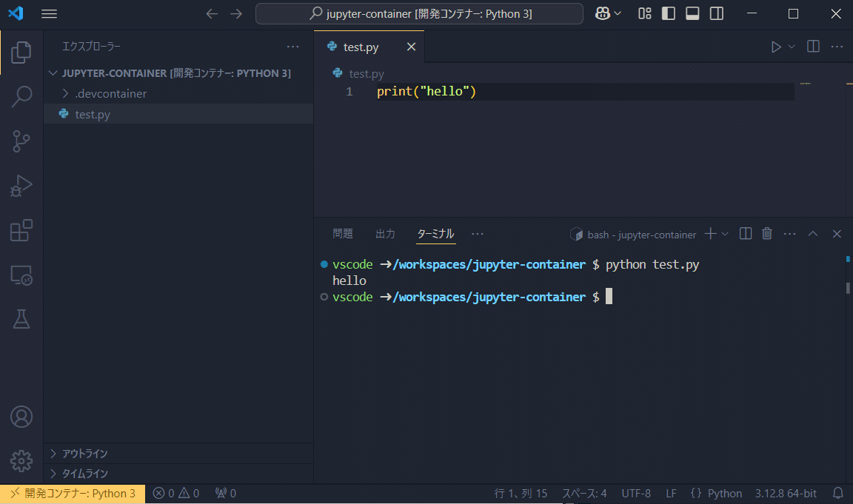Open the new terminal launch profile dropdown
This screenshot has height=504, width=853.
pos(725,234)
